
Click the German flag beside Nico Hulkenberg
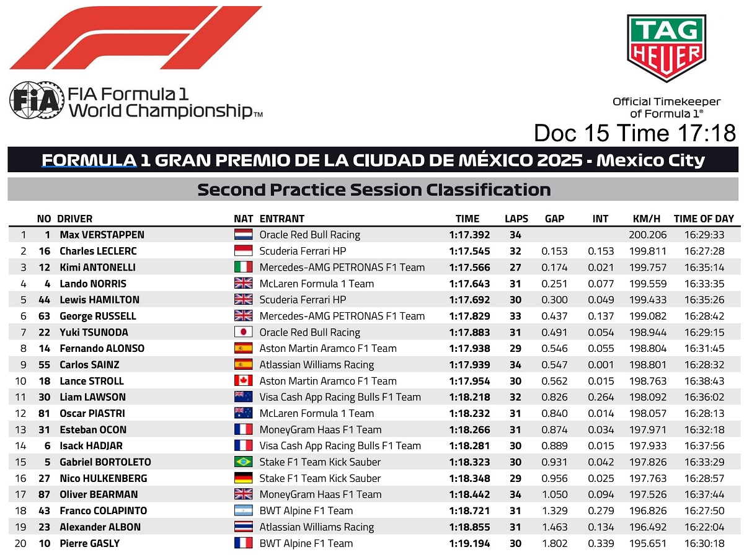(x=244, y=478)
